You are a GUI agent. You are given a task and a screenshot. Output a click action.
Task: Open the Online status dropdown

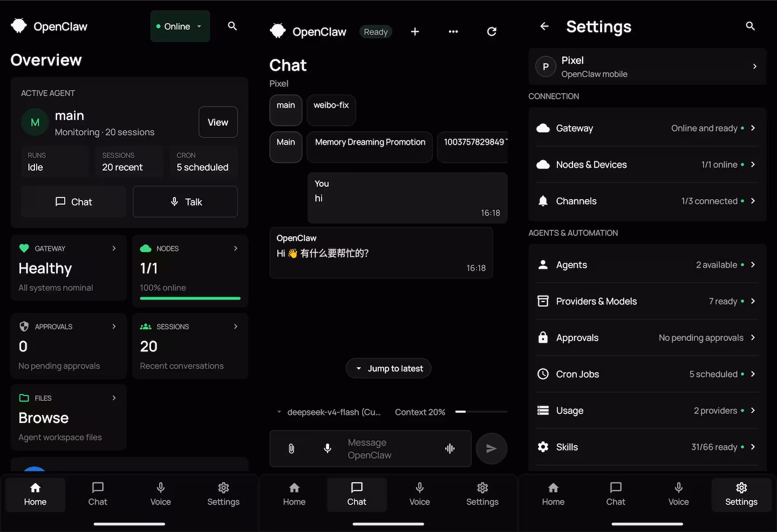point(180,26)
